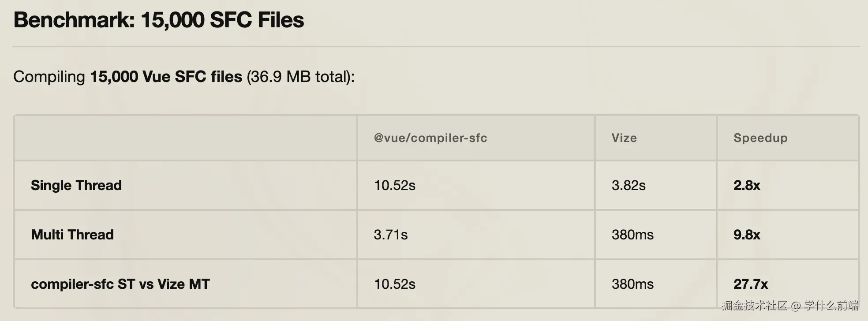
Task: Click 10.52s in the Single Thread row
Action: (395, 185)
